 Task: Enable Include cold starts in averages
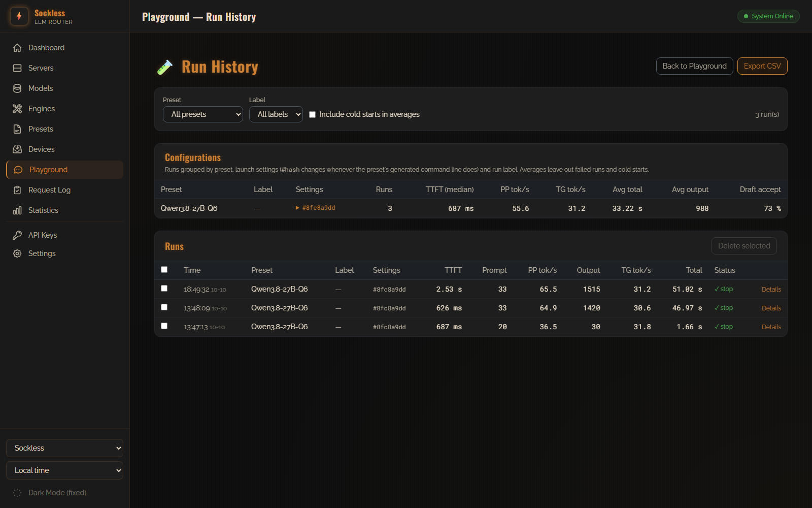313,115
